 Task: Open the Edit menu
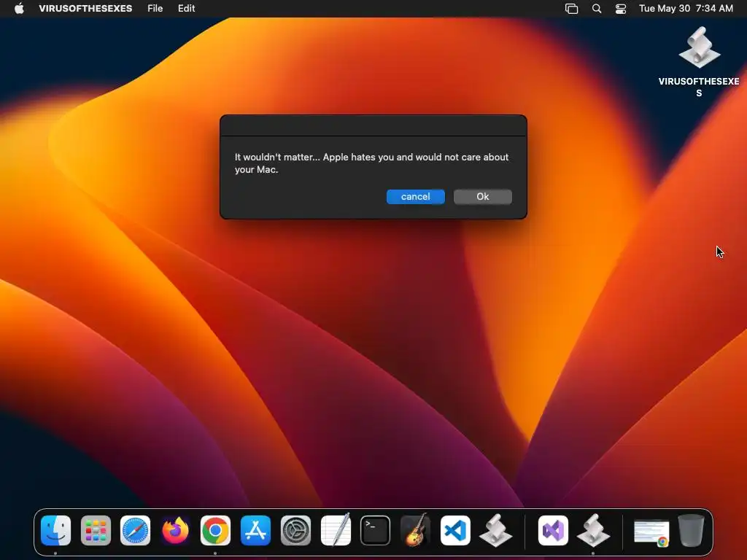coord(186,9)
